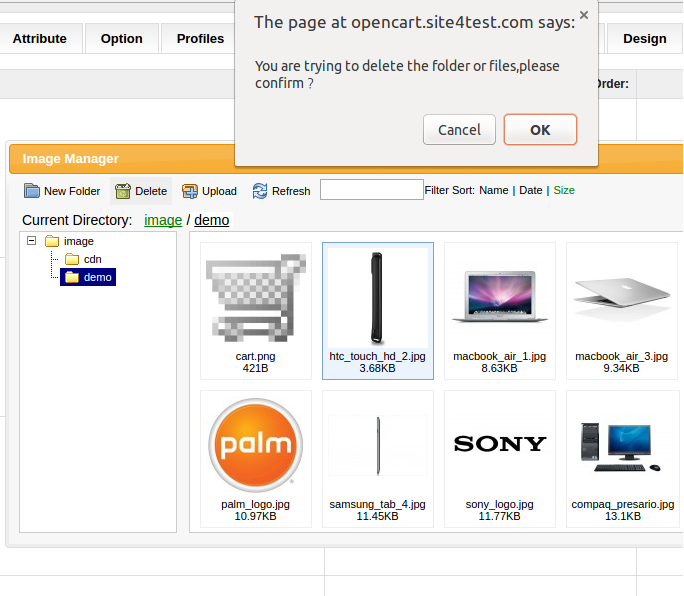684x596 pixels.
Task: Click the 3.68KB file size text
Action: (377, 368)
